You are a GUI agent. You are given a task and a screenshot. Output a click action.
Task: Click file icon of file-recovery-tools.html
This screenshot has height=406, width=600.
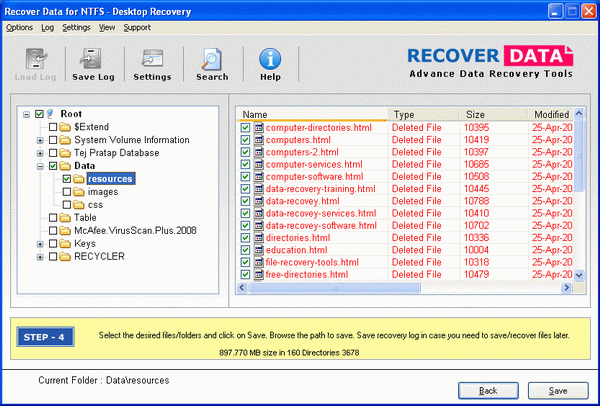tap(259, 263)
